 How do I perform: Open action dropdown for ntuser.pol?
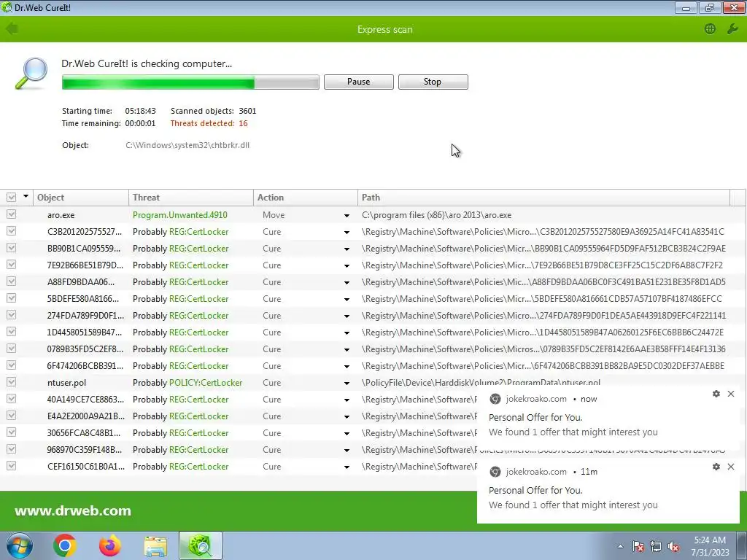347,384
